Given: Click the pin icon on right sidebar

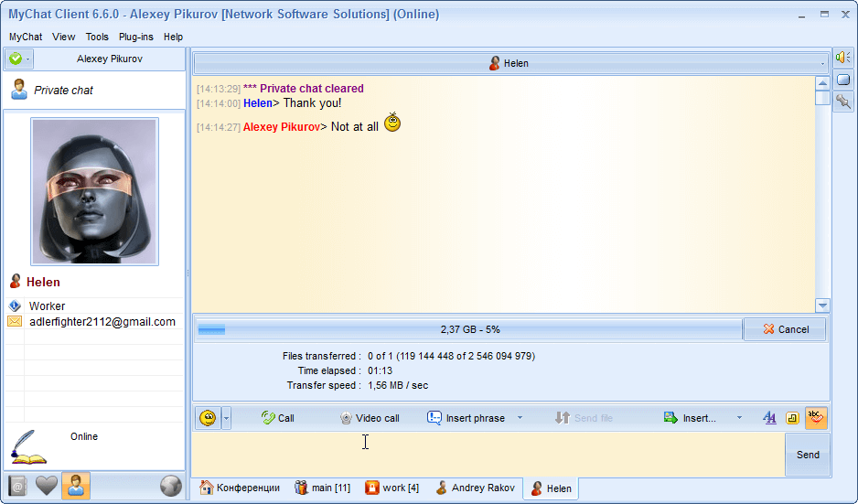Looking at the screenshot, I should coord(843,102).
